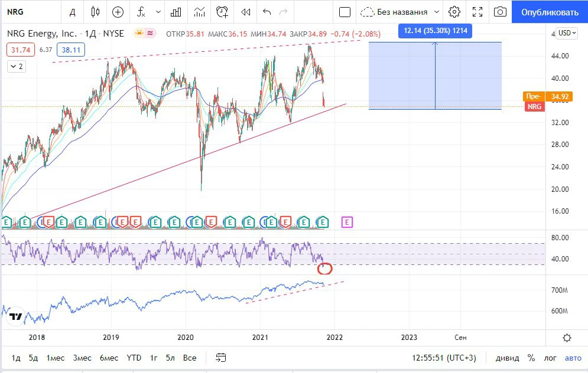Click the red NRG price label
Screen dimensions: 588x373
click(534, 106)
